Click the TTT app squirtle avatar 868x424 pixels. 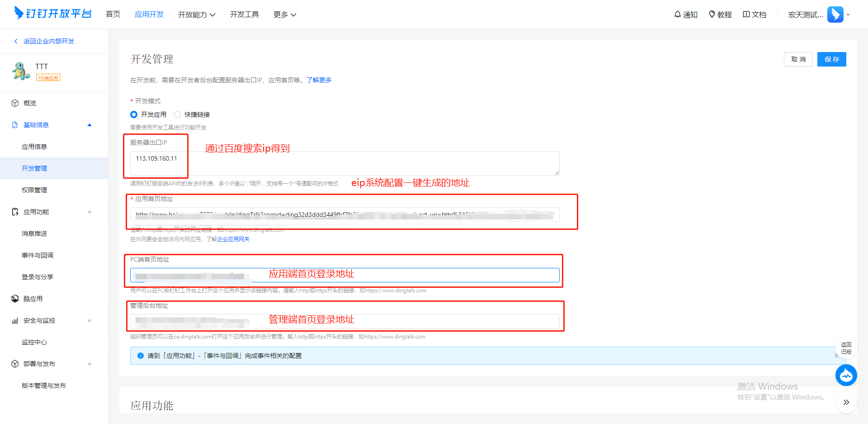click(21, 71)
